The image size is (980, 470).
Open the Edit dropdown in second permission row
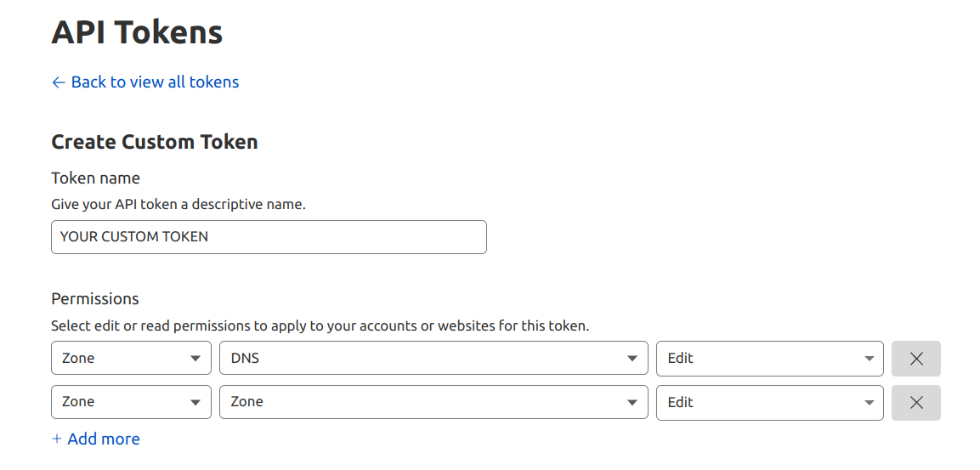point(769,402)
